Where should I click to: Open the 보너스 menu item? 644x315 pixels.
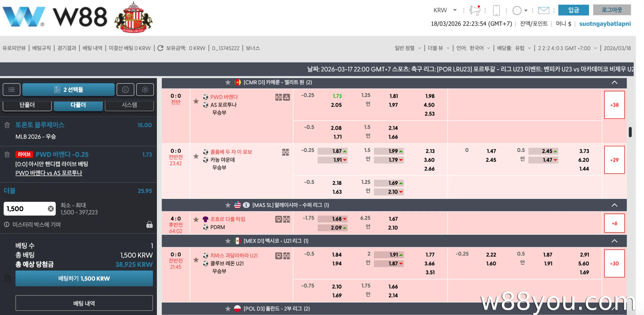click(x=253, y=48)
